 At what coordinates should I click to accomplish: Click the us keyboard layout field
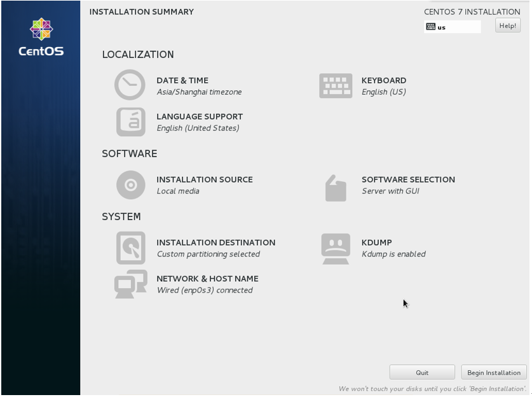tap(453, 27)
